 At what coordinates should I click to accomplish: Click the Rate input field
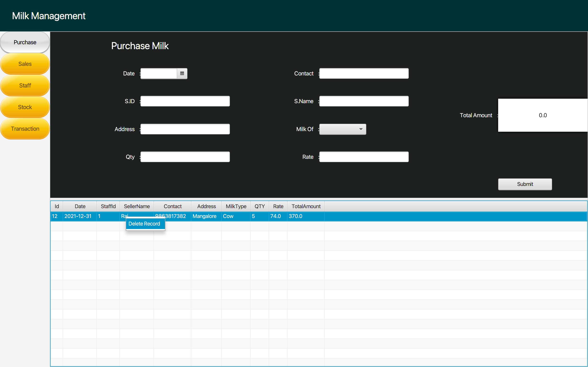click(x=363, y=157)
